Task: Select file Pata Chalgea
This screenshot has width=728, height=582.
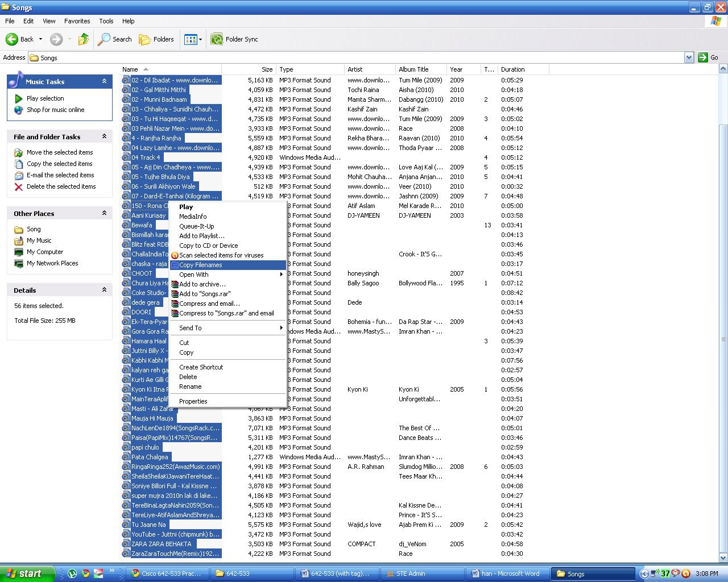Action: (x=150, y=457)
